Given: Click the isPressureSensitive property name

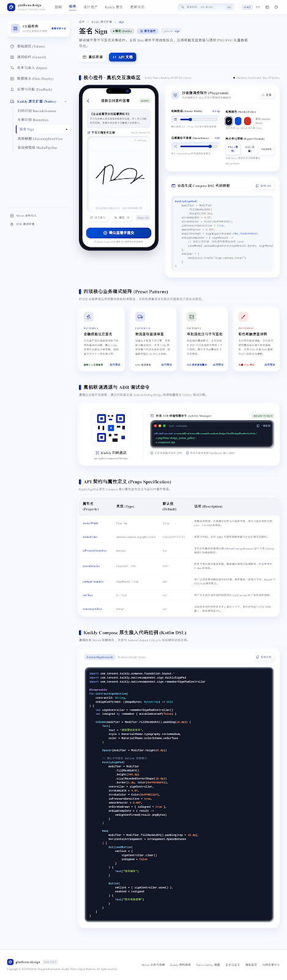Looking at the screenshot, I should (x=94, y=551).
